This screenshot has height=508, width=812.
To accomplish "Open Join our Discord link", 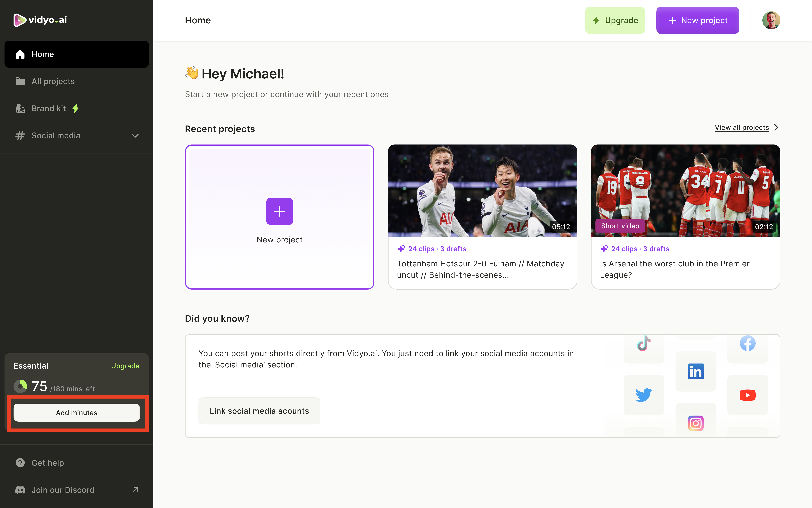I will click(77, 490).
